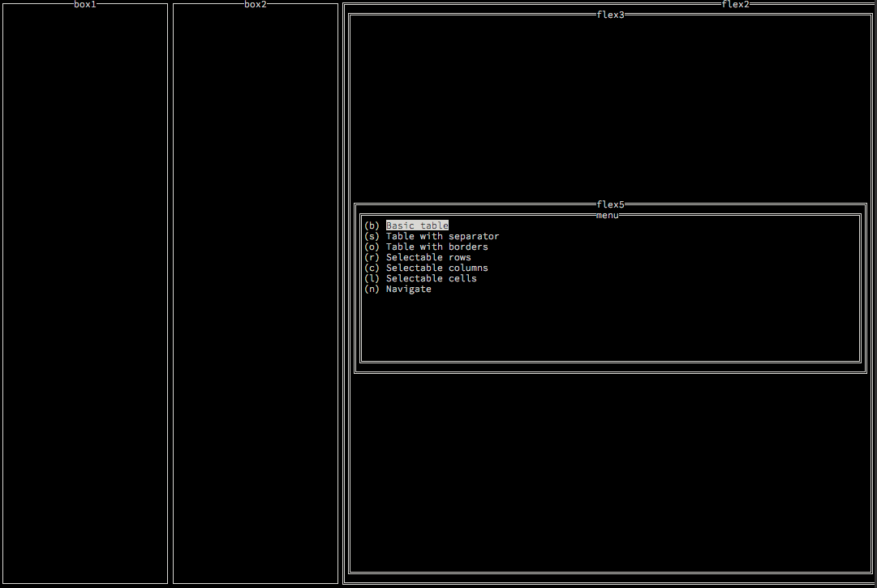The height and width of the screenshot is (588, 877).
Task: Click the flex5 panel title
Action: coord(610,204)
